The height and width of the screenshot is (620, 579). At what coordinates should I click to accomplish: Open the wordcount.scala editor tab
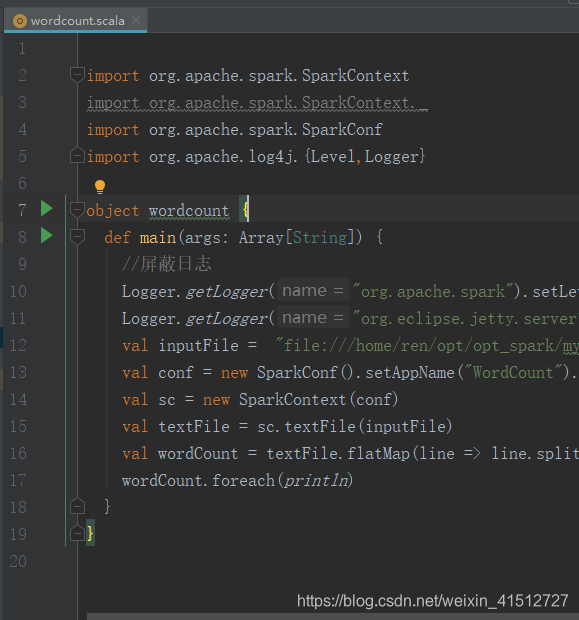(x=75, y=21)
